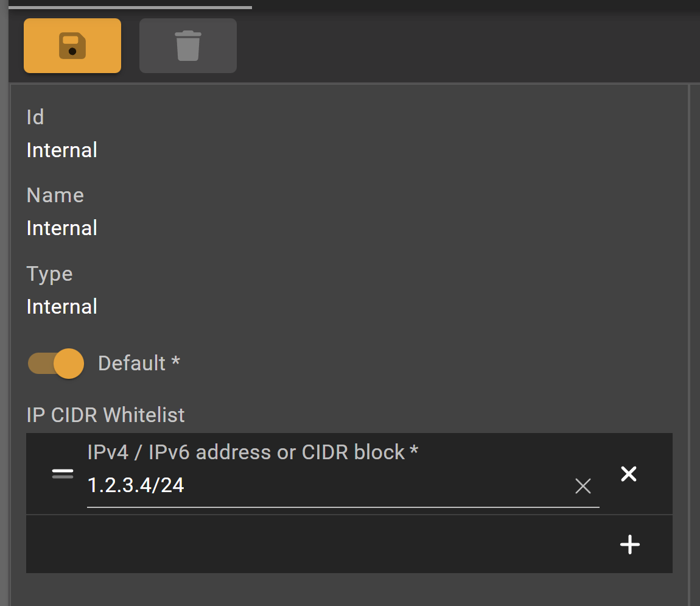Click the "Id" field label
Viewport: 700px width, 606px height.
tap(35, 117)
